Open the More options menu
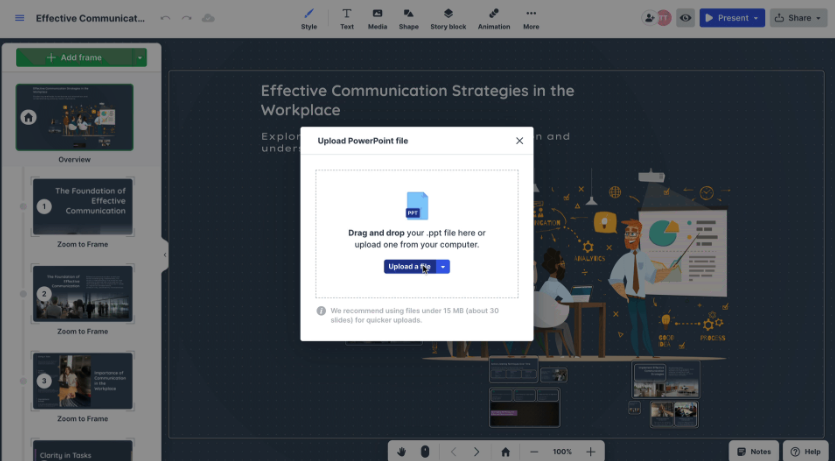 531,18
